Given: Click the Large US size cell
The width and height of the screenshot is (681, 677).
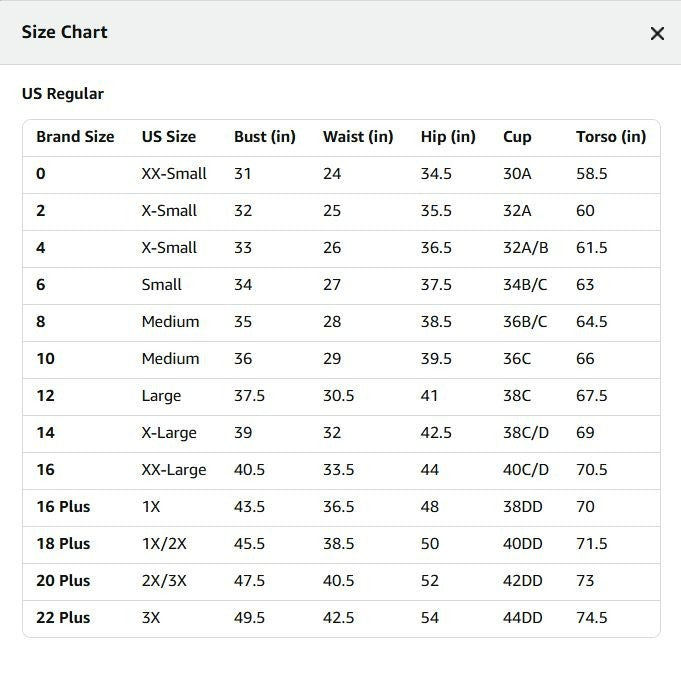Looking at the screenshot, I should (x=161, y=396).
